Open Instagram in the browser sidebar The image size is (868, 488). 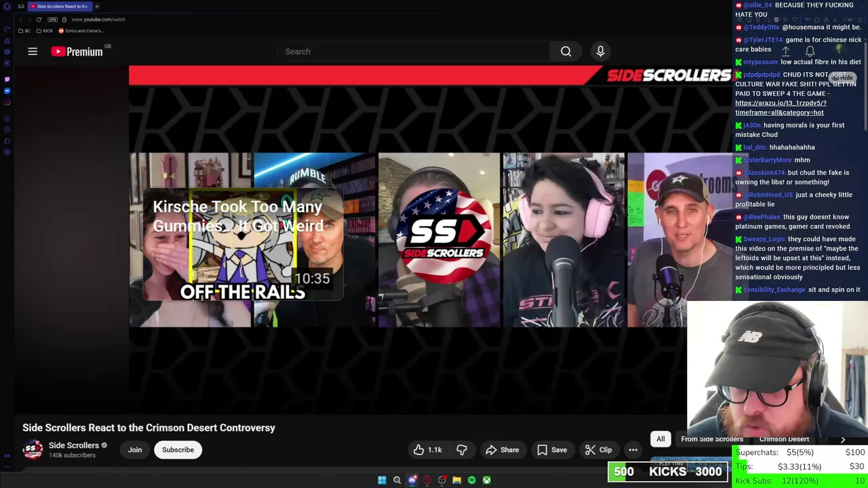click(7, 102)
